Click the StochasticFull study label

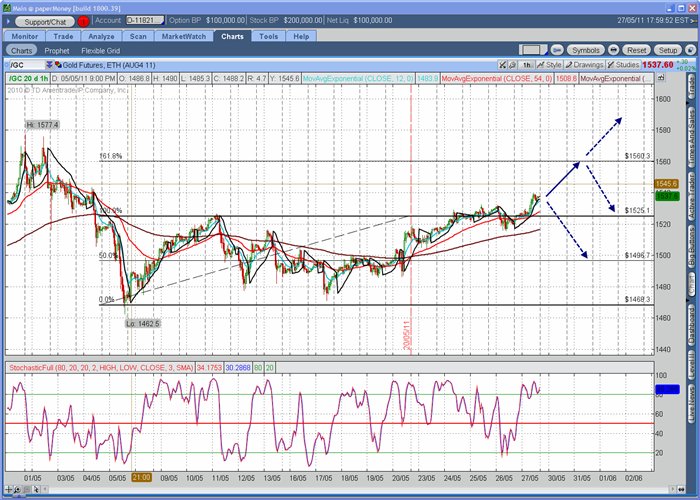coord(101,368)
